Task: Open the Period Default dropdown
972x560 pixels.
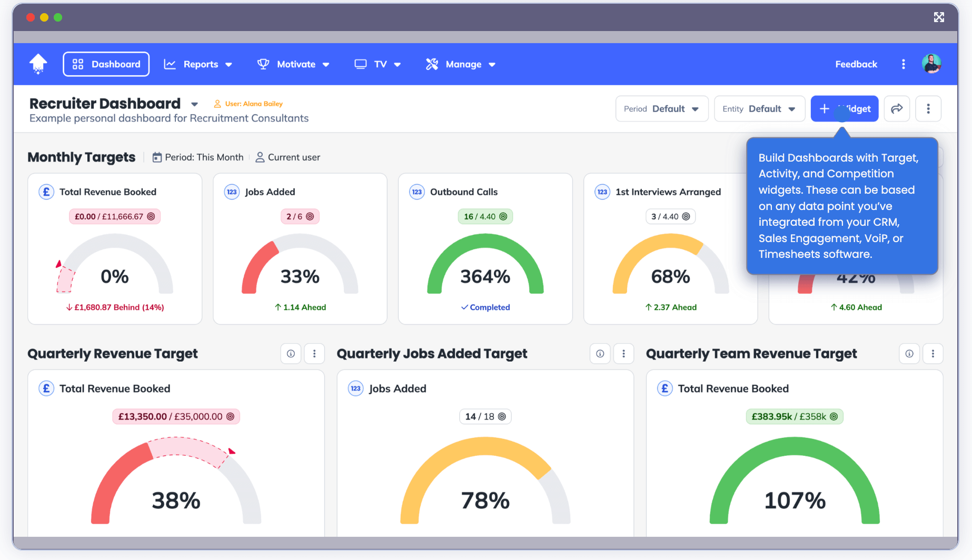Action: (662, 108)
